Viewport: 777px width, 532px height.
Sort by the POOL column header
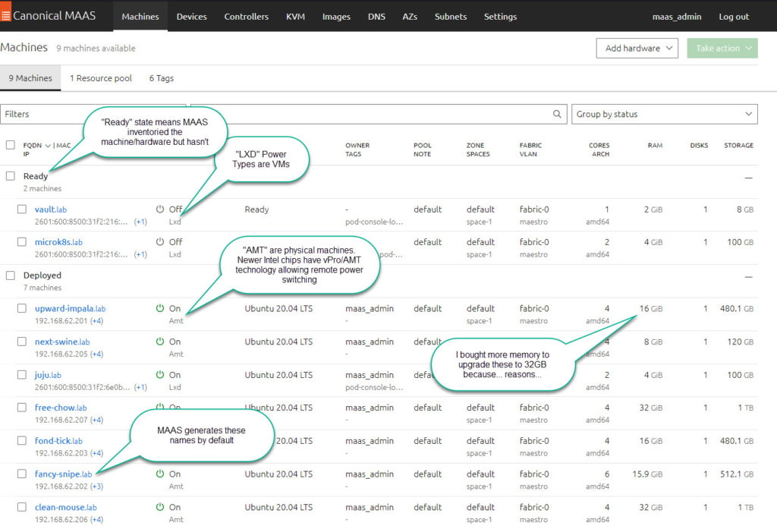[x=422, y=145]
